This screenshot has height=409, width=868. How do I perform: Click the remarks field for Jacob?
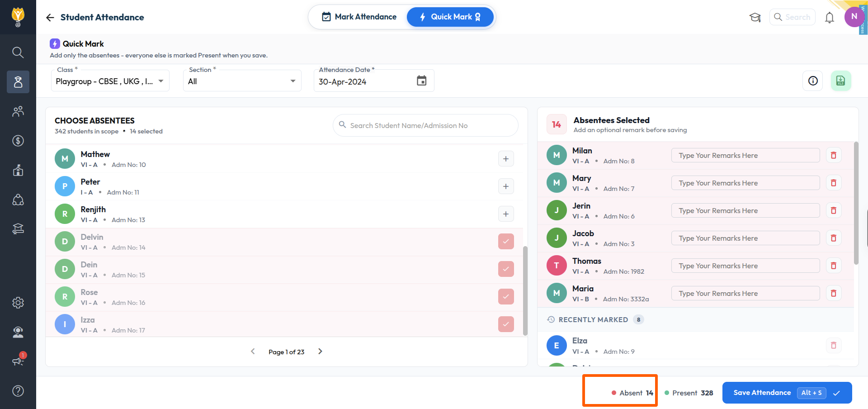tap(745, 238)
